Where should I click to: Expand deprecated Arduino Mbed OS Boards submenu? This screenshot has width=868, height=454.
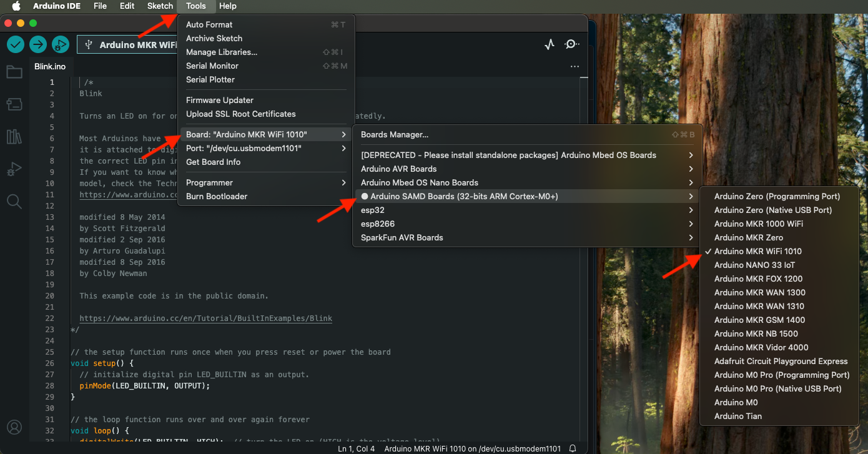pos(526,155)
